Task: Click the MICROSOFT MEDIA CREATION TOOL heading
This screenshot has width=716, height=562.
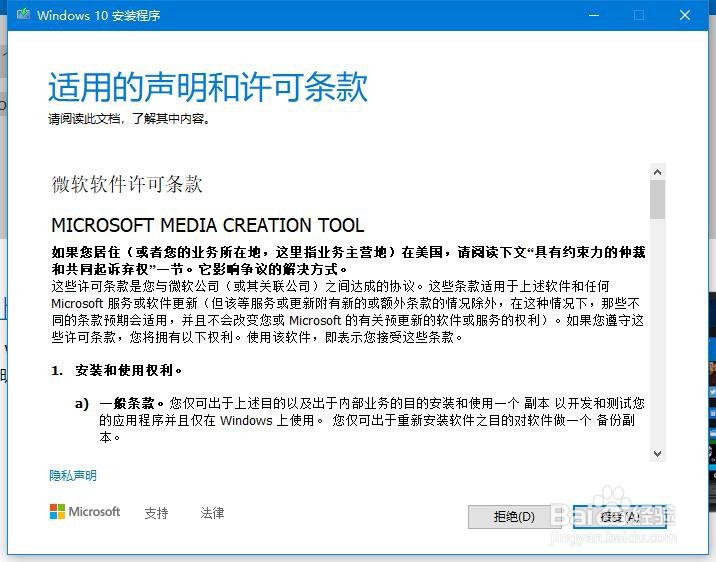Action: point(208,225)
